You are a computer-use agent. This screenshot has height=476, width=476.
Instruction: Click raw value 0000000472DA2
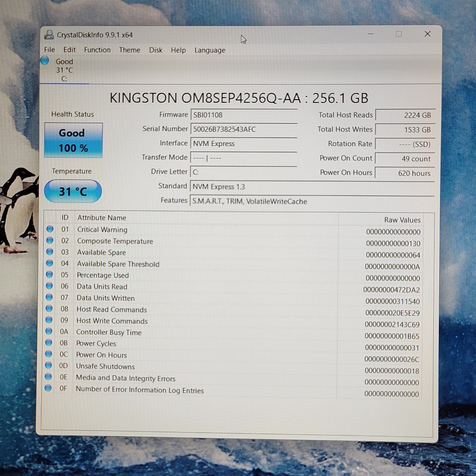pos(391,290)
